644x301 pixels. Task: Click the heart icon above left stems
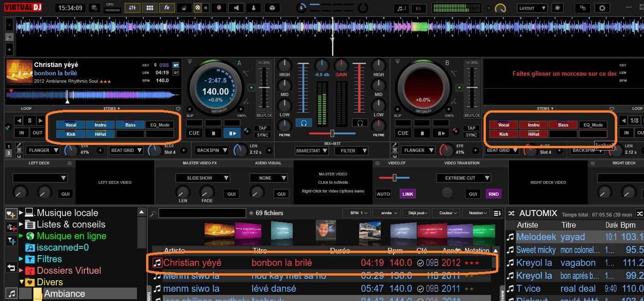pos(178,109)
